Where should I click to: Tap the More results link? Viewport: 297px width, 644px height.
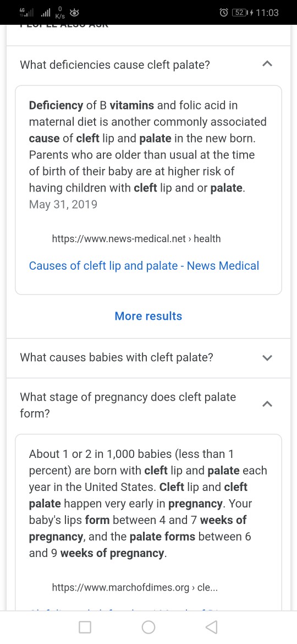(x=148, y=316)
